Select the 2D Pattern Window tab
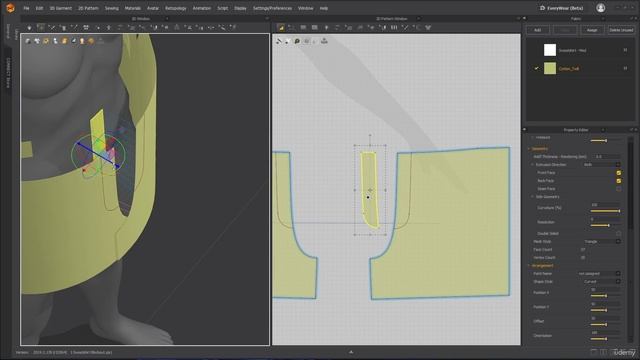The image size is (640, 360). (391, 19)
